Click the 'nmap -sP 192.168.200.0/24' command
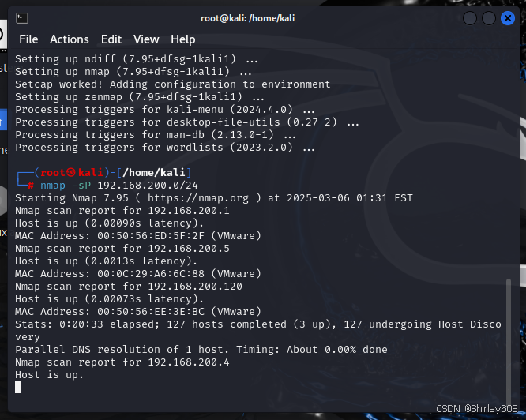The image size is (526, 420). (x=119, y=186)
